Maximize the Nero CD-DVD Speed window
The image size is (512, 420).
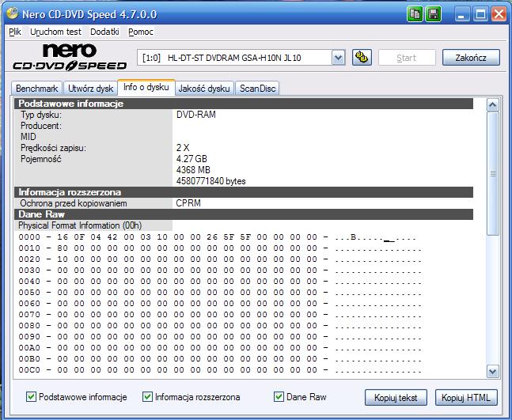(x=480, y=14)
